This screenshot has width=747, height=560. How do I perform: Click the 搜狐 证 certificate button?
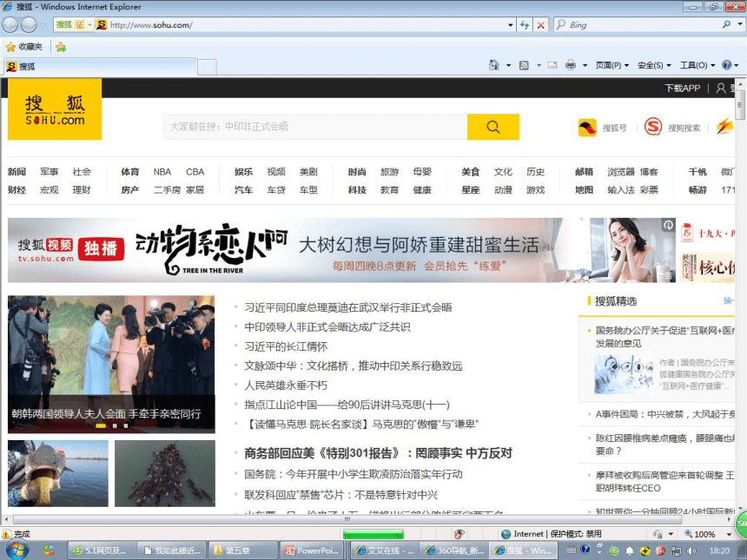point(74,25)
